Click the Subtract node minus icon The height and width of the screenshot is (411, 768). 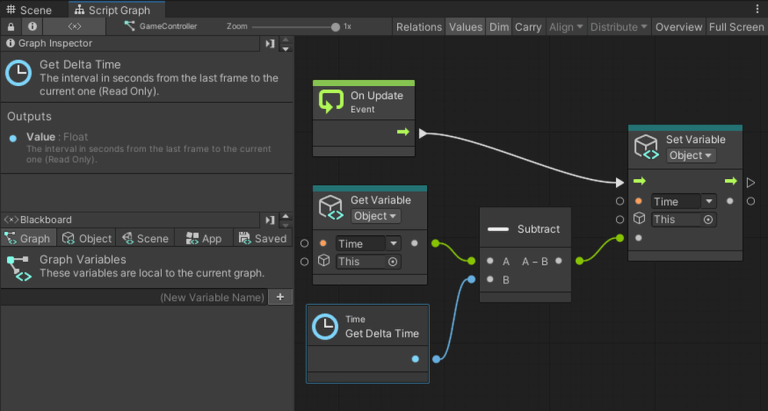(498, 229)
